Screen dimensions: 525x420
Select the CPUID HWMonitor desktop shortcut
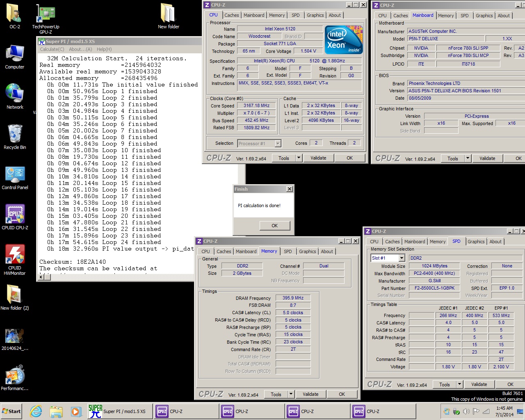pyautogui.click(x=14, y=260)
